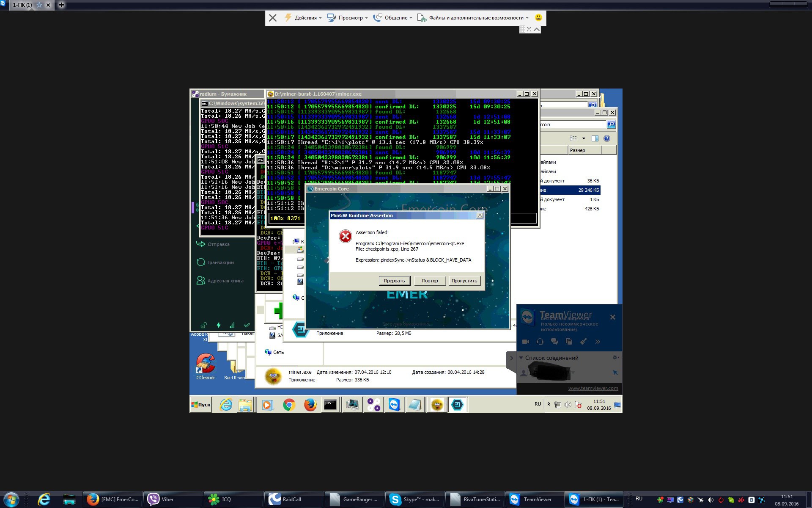
Task: Click Пропустить in the assertion dialog
Action: [464, 281]
